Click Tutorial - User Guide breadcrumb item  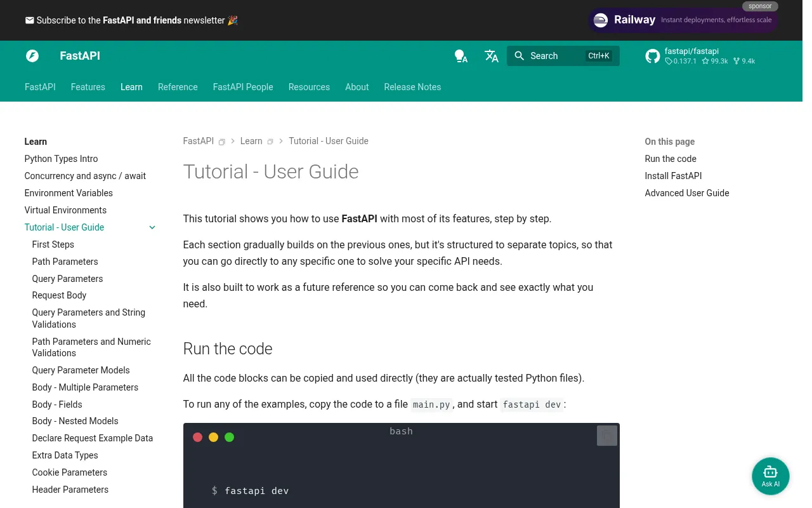[329, 141]
